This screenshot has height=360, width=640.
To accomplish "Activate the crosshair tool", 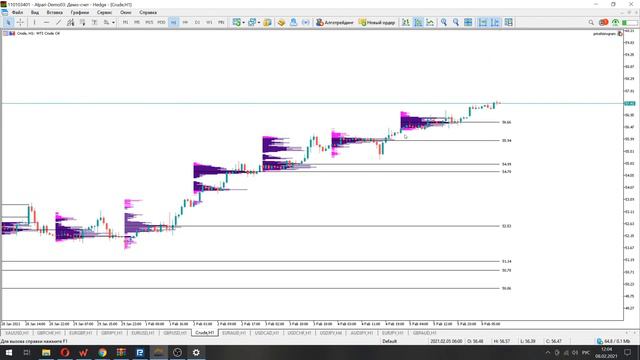I will (x=20, y=22).
